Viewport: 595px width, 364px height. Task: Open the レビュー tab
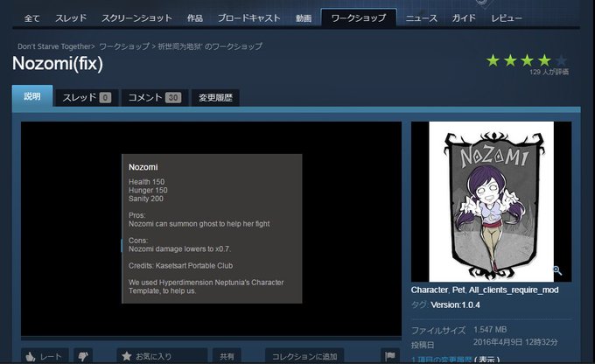point(507,18)
